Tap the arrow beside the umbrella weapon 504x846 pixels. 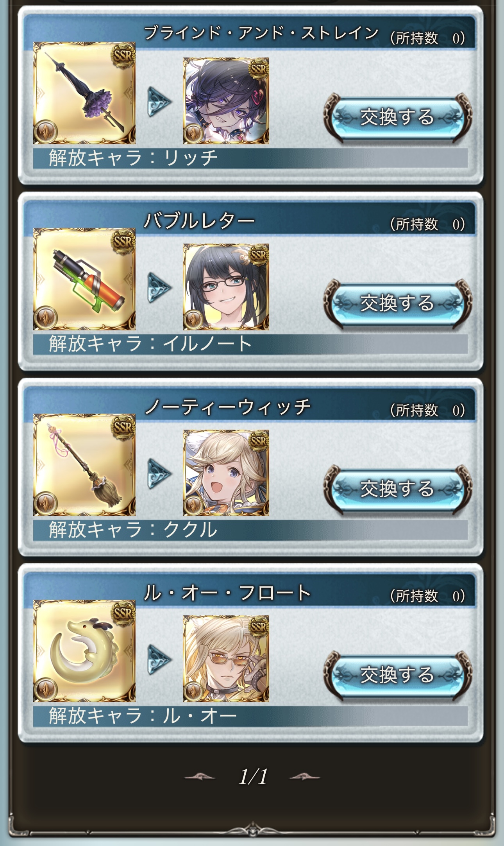coord(159,102)
